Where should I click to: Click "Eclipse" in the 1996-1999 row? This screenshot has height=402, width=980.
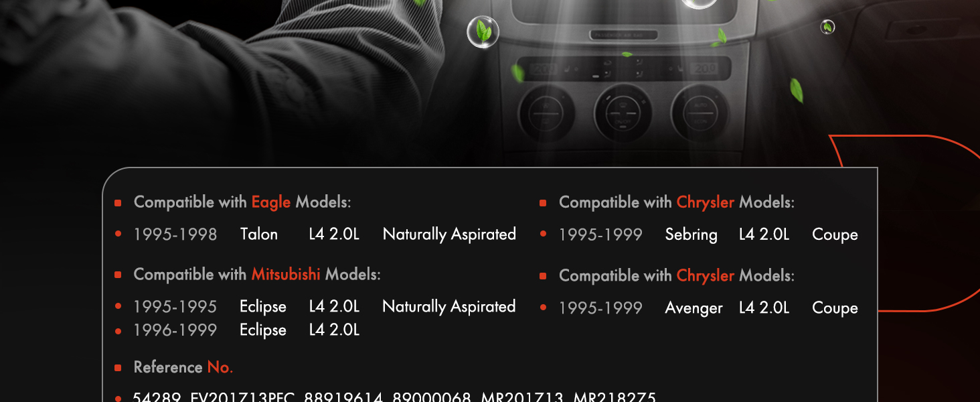[x=263, y=330]
